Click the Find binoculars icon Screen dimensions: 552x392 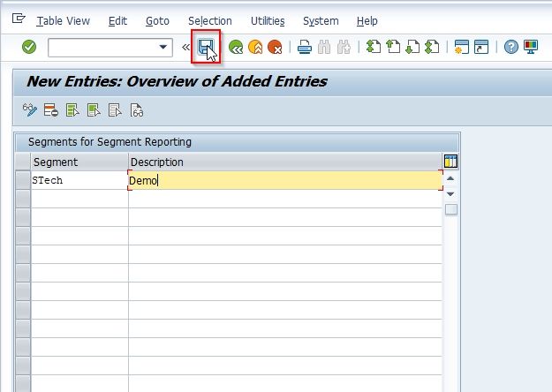[324, 47]
